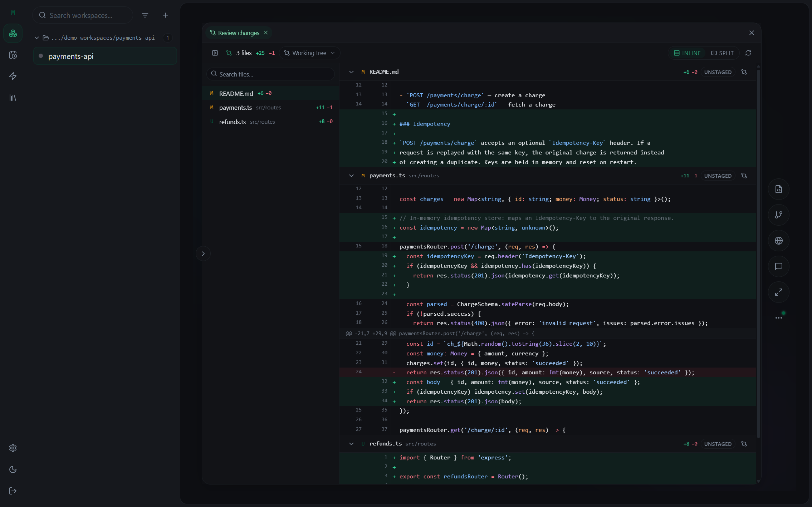Click UNSTAGED badge for payments.ts
Image resolution: width=812 pixels, height=507 pixels.
pyautogui.click(x=718, y=176)
